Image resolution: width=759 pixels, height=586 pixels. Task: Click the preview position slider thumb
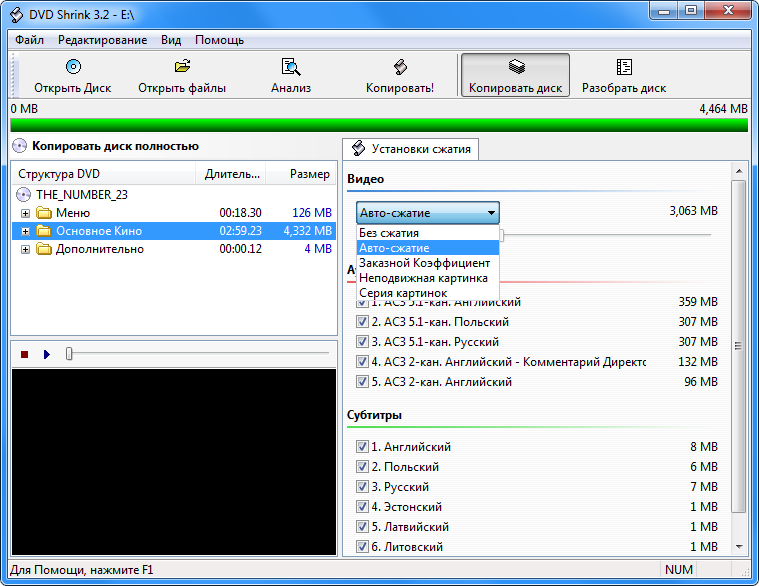[69, 354]
